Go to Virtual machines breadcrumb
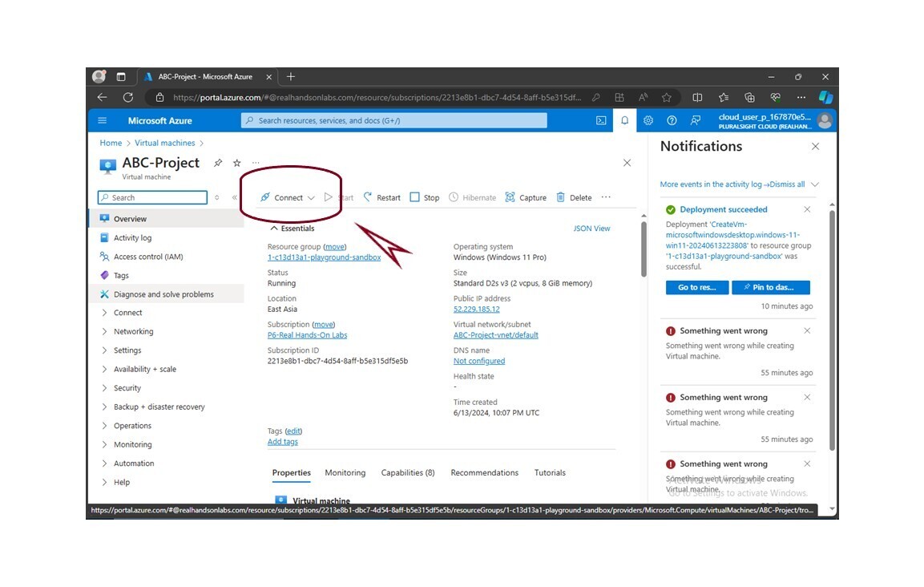 (x=164, y=144)
